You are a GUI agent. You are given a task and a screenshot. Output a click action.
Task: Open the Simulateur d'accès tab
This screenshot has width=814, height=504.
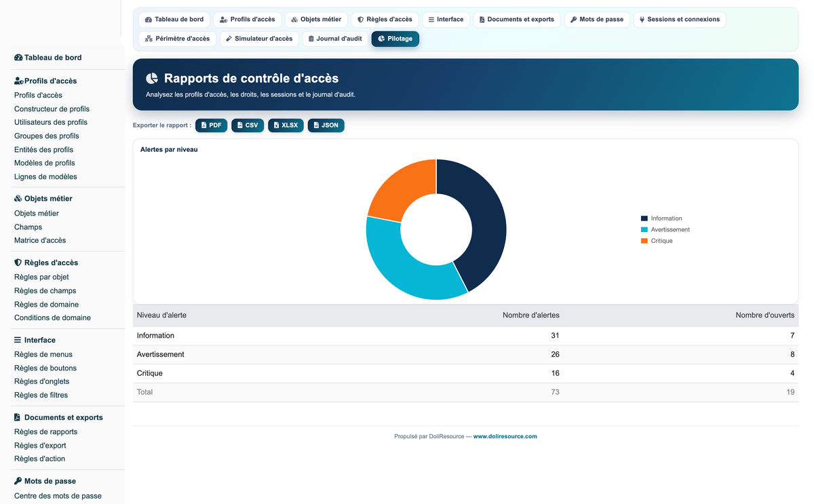[259, 39]
